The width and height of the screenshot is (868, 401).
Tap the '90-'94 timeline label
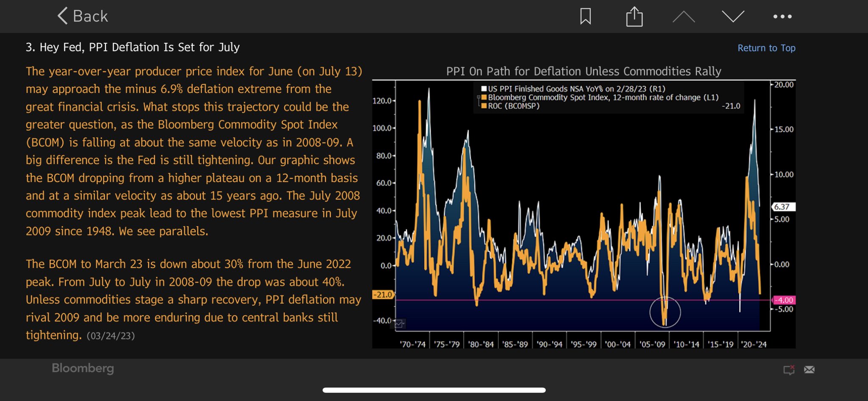click(x=549, y=344)
